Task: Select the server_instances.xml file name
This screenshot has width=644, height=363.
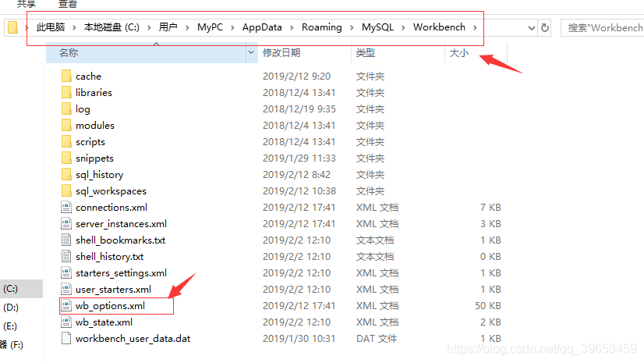Action: click(x=121, y=223)
